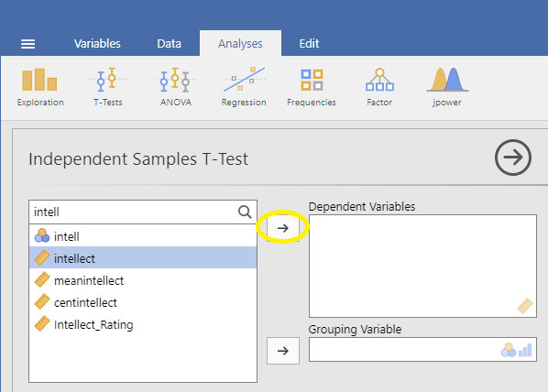Switch to the Data tab

(x=170, y=44)
